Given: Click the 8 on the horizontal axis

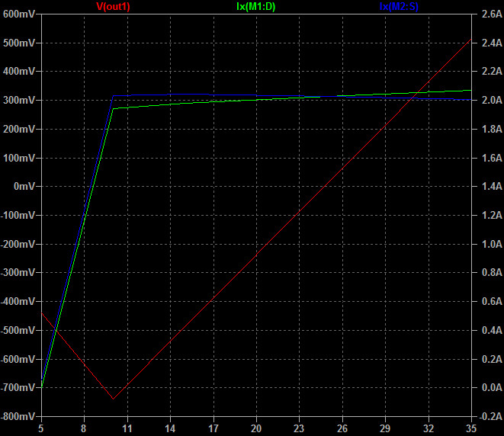Looking at the screenshot, I should click(84, 428).
